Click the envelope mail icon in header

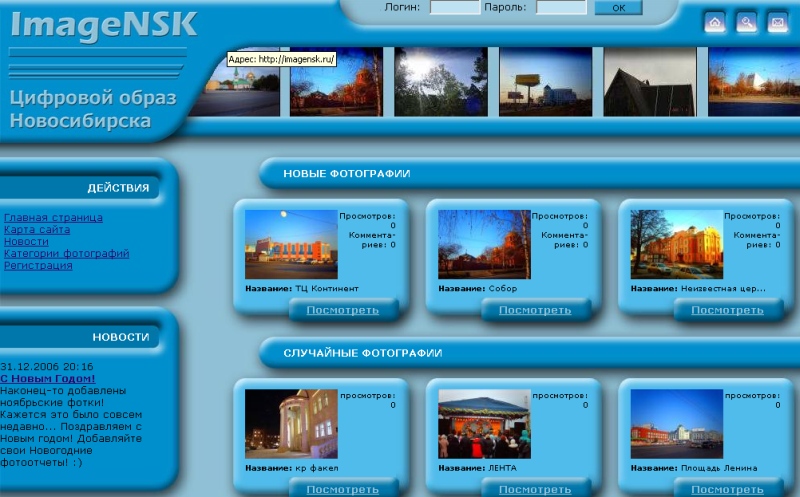(778, 22)
